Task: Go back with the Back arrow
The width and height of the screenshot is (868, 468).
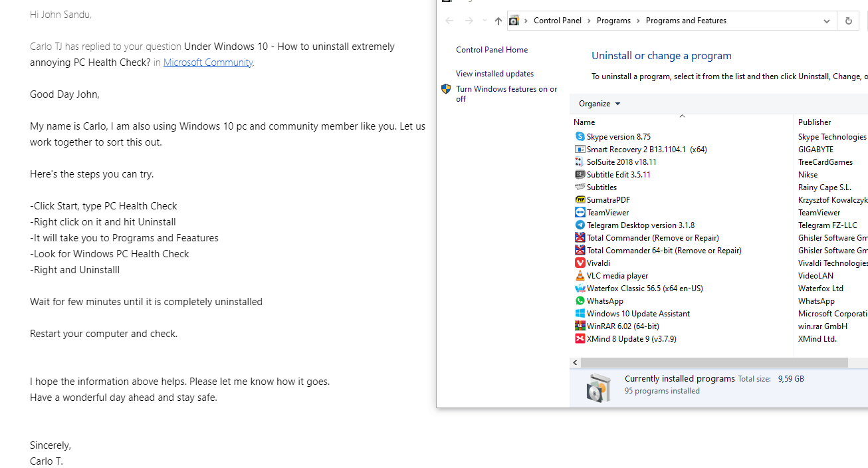Action: (x=449, y=21)
